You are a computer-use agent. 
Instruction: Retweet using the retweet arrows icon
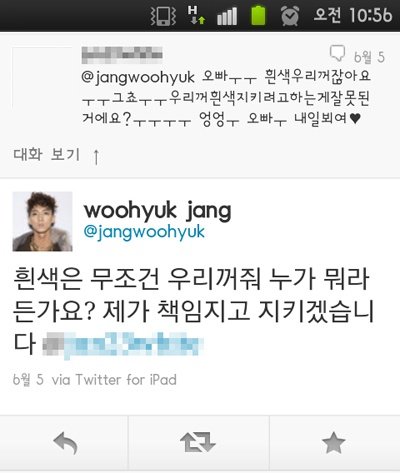coord(198,442)
